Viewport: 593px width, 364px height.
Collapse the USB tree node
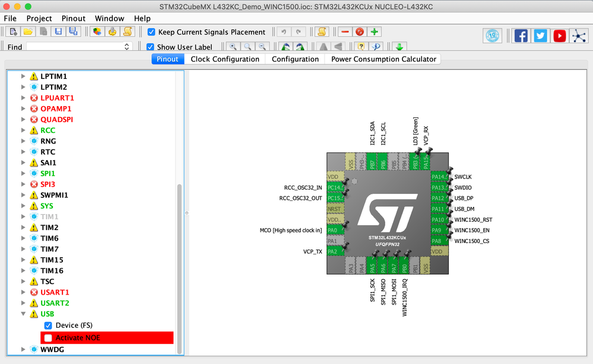pos(23,314)
